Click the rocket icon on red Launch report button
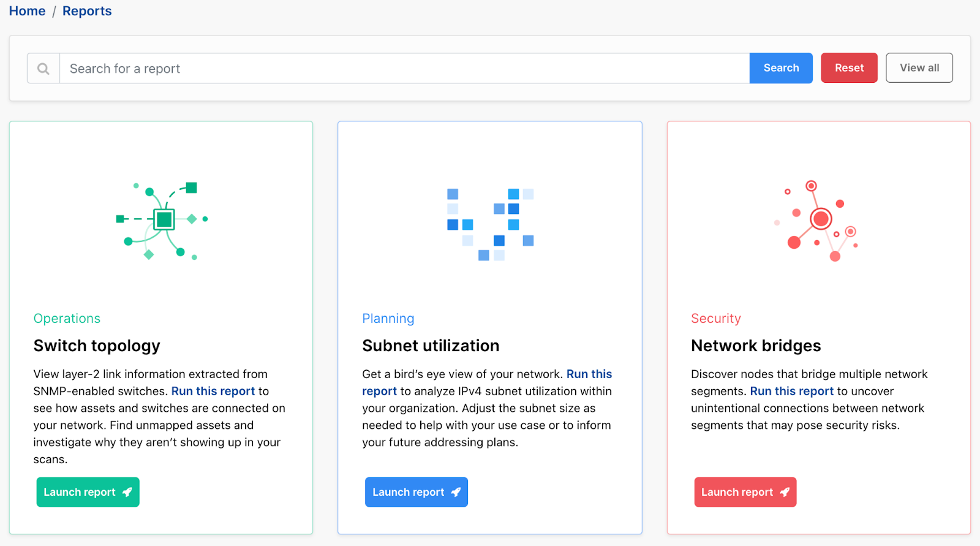The image size is (980, 546). point(785,491)
